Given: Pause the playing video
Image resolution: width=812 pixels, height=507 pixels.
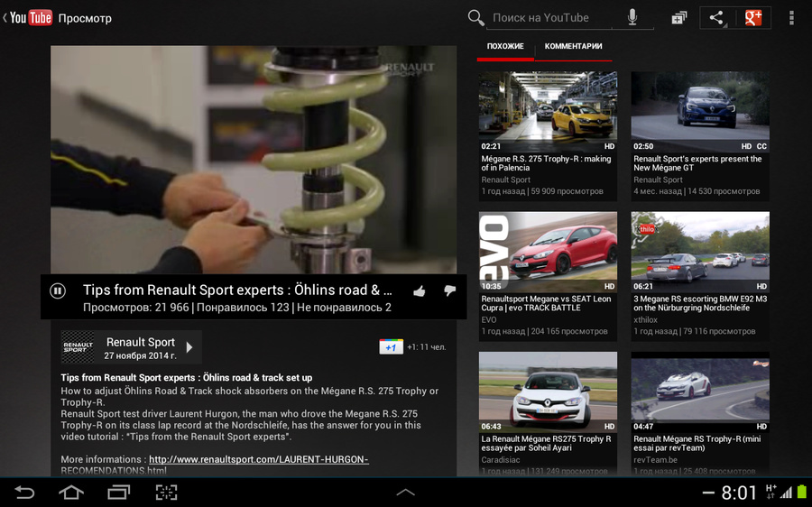Looking at the screenshot, I should pyautogui.click(x=58, y=291).
